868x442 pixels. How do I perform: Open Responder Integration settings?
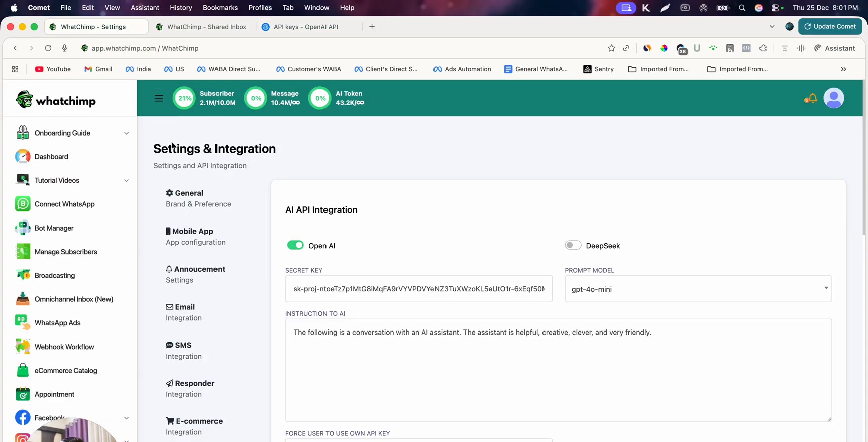point(190,389)
